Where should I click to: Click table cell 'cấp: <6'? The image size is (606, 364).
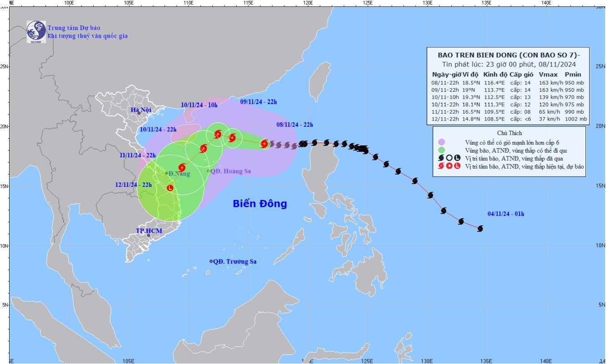click(521, 119)
